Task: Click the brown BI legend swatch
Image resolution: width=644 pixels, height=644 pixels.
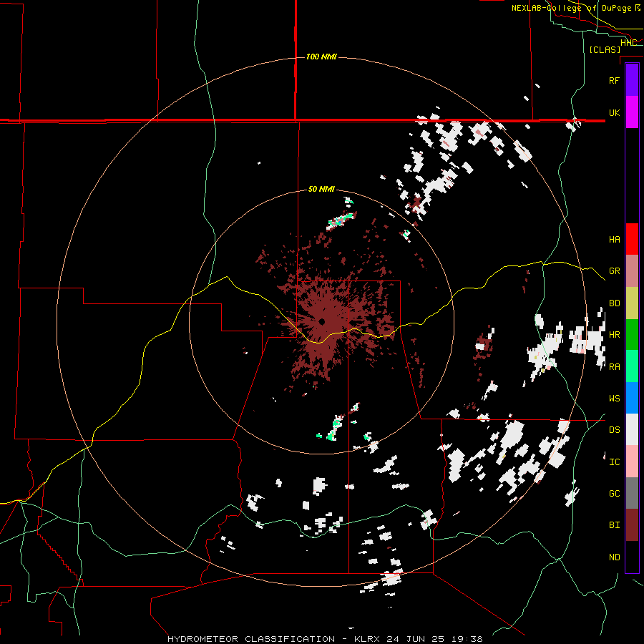Action: pos(632,525)
